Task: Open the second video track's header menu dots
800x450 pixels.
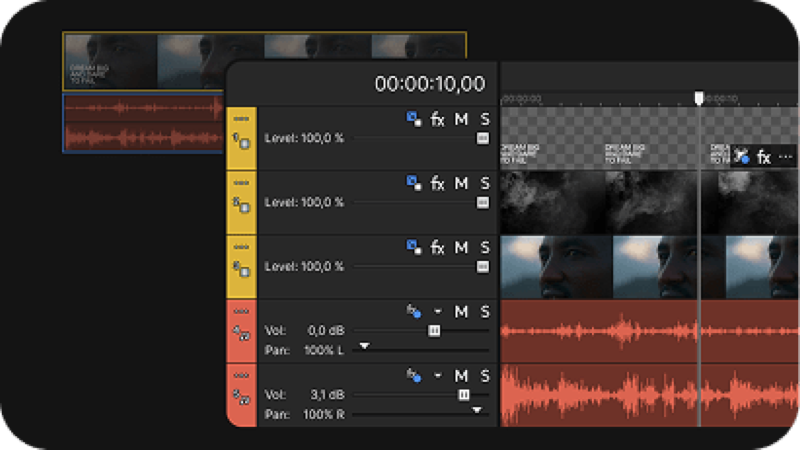Action: tap(241, 183)
